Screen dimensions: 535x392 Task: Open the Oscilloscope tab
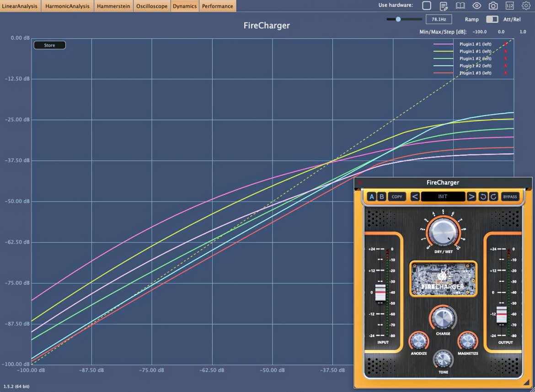[x=152, y=6]
